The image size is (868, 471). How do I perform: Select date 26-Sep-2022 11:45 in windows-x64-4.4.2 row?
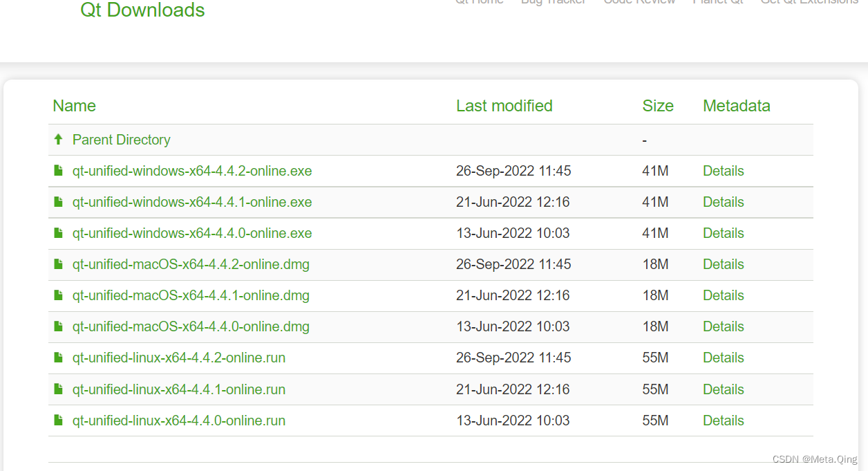tap(513, 171)
